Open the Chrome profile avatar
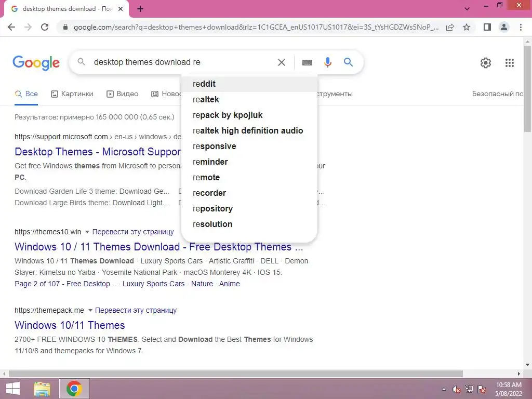 504,27
